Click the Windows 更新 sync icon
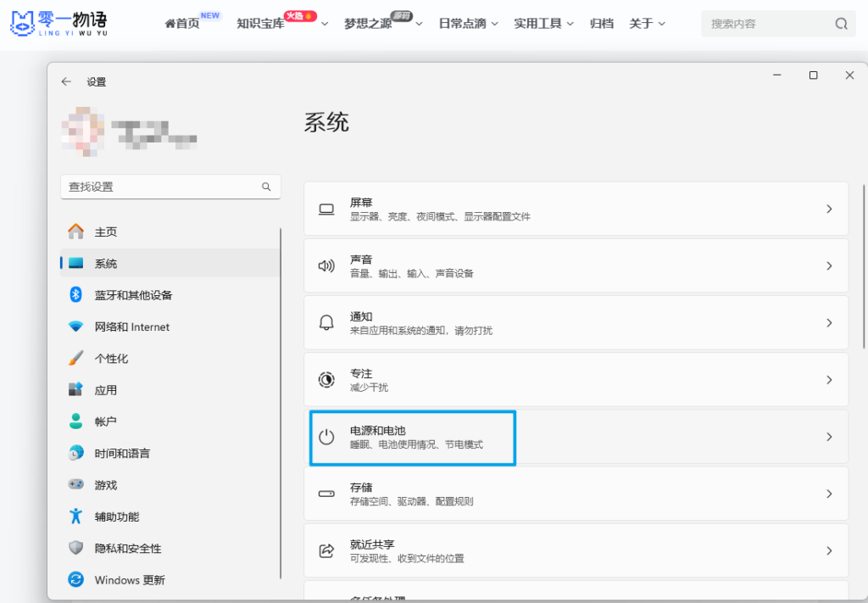Screen dimensions: 868x603 (x=76, y=580)
